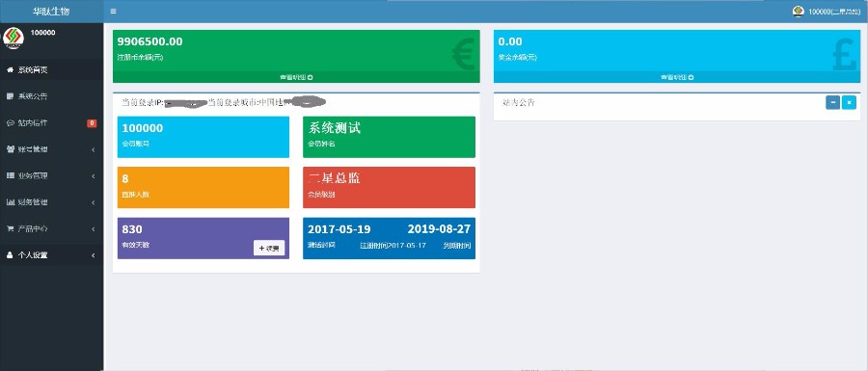This screenshot has height=371, width=868.
Task: Click the 账号管理 users icon in the sidebar
Action: [10, 149]
